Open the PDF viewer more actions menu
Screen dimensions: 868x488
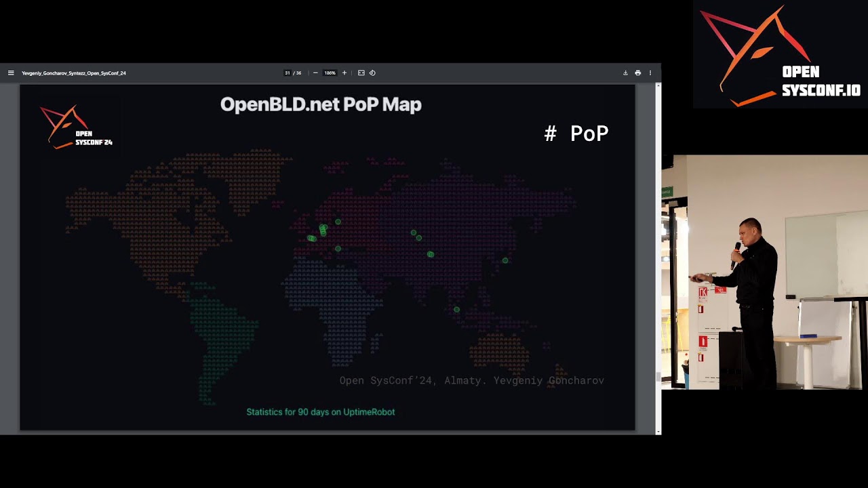point(650,73)
